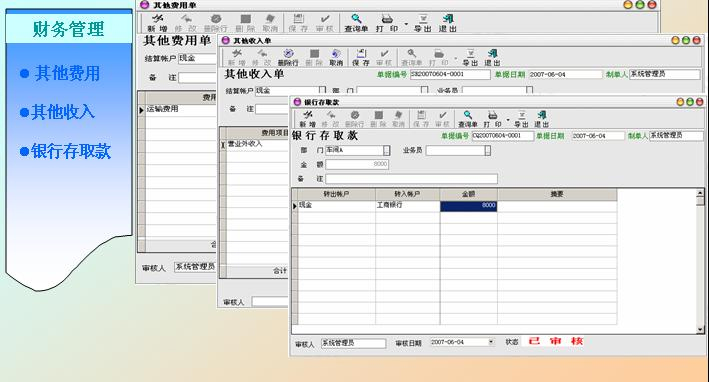Click the 审核人 field in 其他费用单
The image size is (709, 382).
[x=195, y=267]
